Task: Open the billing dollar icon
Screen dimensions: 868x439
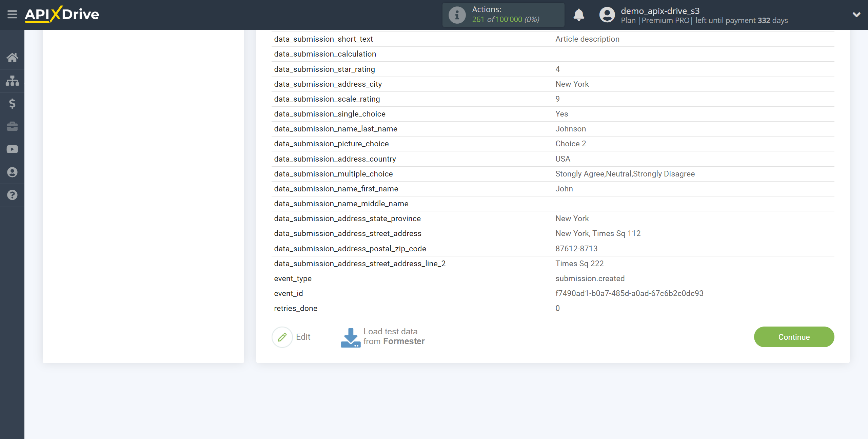Action: coord(12,103)
